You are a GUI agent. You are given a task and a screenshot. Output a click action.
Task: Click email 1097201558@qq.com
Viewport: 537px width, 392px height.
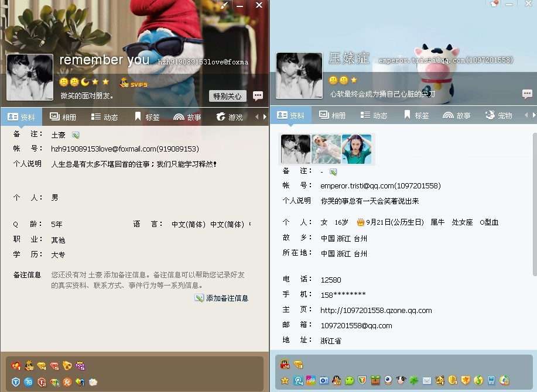[356, 326]
